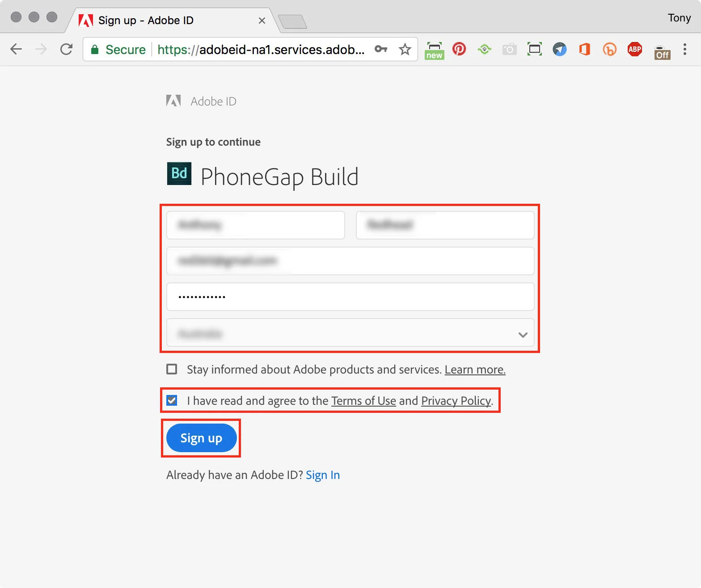
Task: Click 'Sign up to continue' heading
Action: coord(213,142)
